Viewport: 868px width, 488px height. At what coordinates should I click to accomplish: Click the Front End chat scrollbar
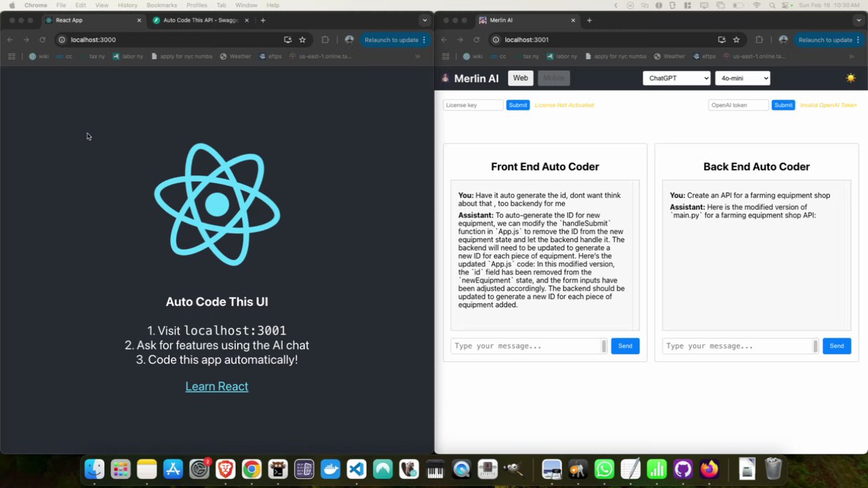635,256
